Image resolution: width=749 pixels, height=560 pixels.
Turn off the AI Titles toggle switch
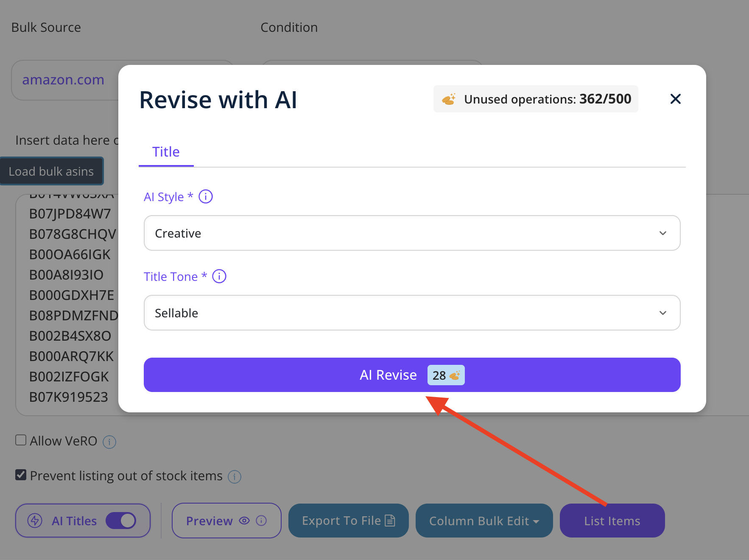tap(121, 521)
